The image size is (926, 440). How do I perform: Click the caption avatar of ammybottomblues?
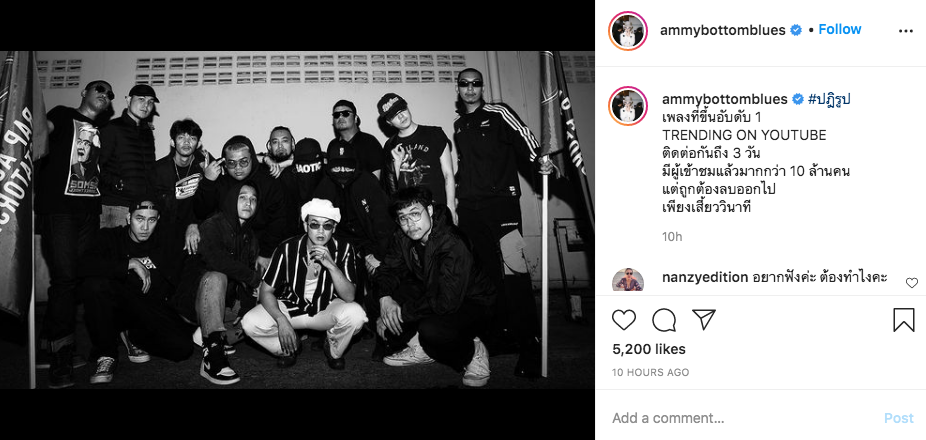pos(628,106)
